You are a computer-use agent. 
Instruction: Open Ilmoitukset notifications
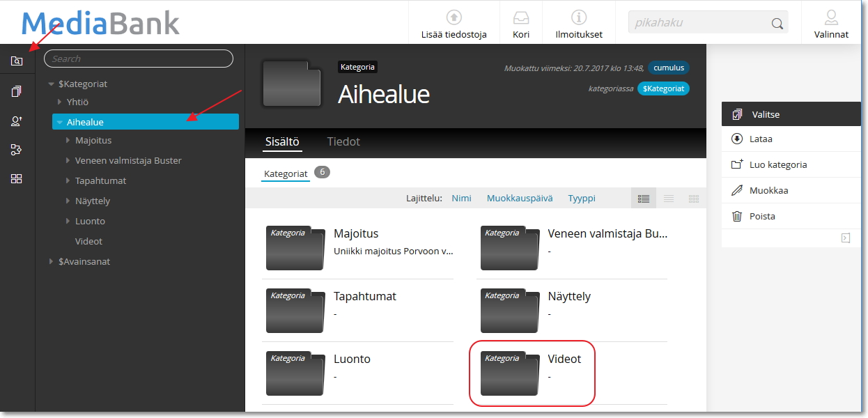(578, 18)
